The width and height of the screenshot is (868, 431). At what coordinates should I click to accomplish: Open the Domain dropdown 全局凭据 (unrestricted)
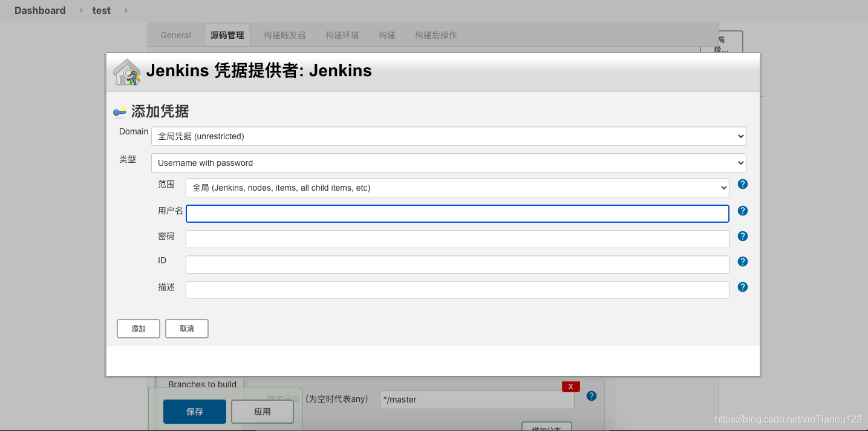pos(449,136)
